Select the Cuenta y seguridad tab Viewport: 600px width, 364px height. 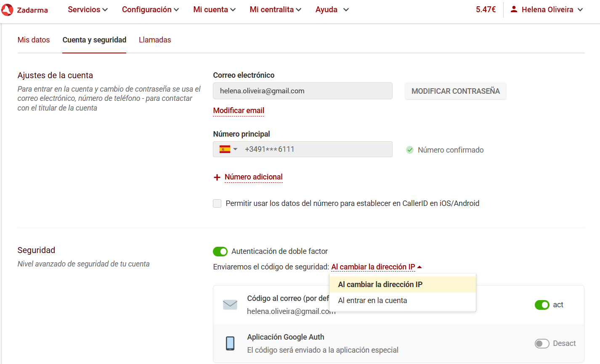(x=94, y=40)
